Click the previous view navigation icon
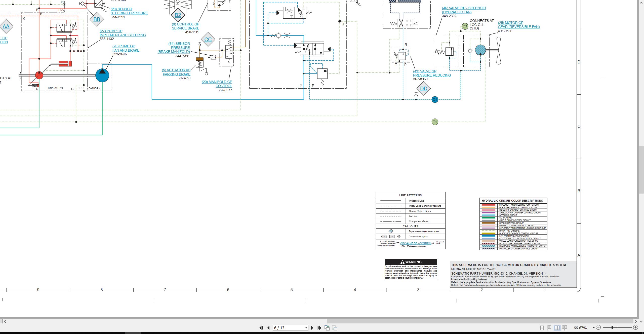 pyautogui.click(x=327, y=328)
